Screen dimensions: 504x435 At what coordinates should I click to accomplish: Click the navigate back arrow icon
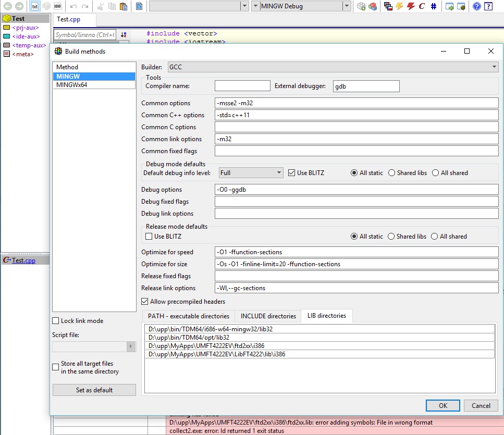pyautogui.click(x=7, y=6)
